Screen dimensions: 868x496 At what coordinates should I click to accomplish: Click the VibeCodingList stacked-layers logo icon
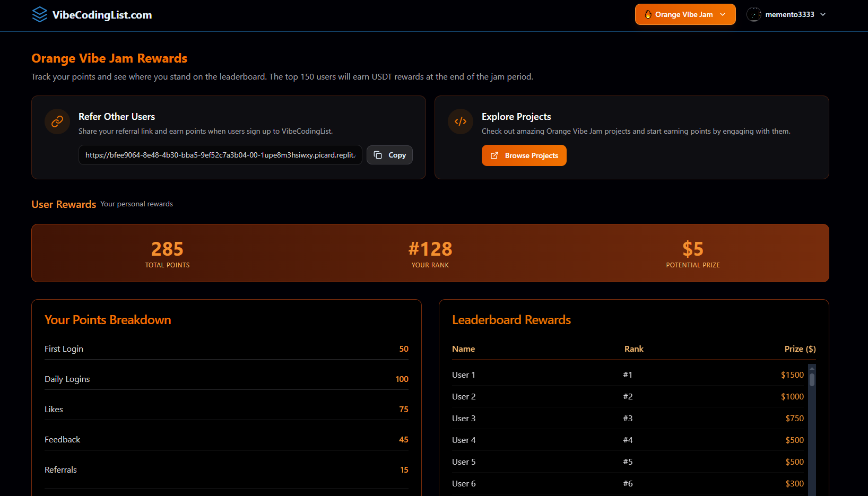[39, 14]
